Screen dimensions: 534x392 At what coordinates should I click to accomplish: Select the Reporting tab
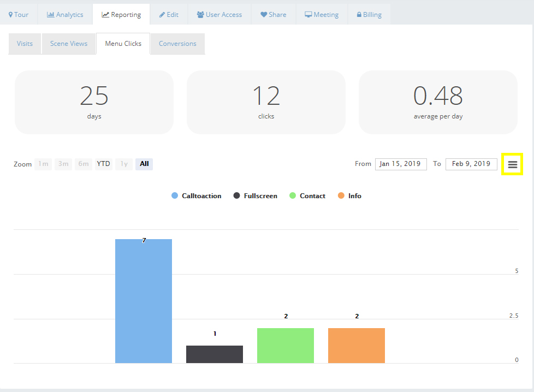point(121,14)
